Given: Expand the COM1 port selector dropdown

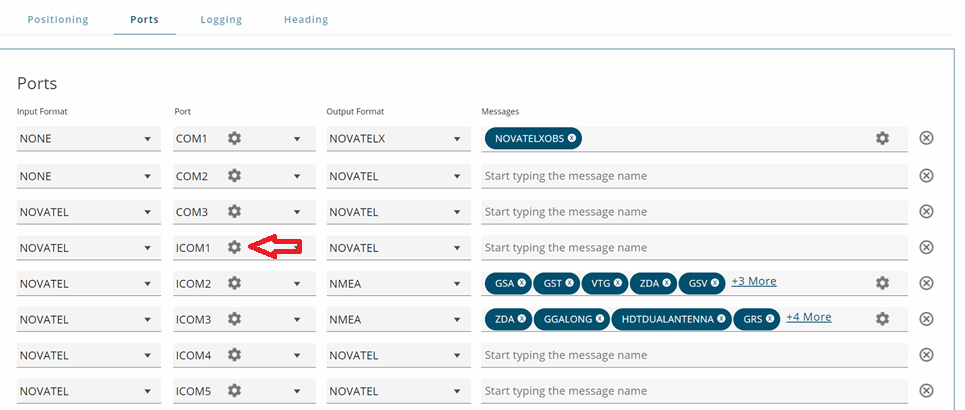Looking at the screenshot, I should (297, 139).
